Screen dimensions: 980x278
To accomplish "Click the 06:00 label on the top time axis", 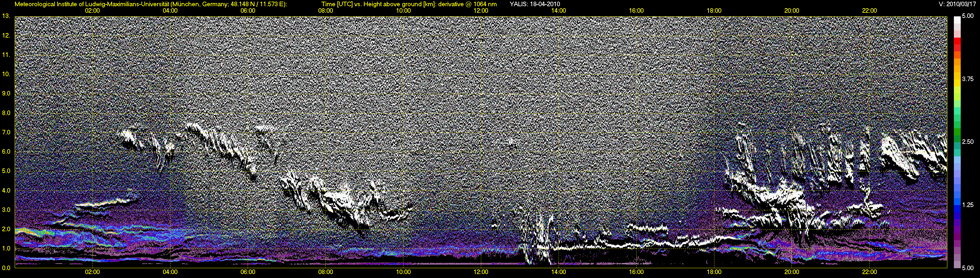I will coord(248,11).
